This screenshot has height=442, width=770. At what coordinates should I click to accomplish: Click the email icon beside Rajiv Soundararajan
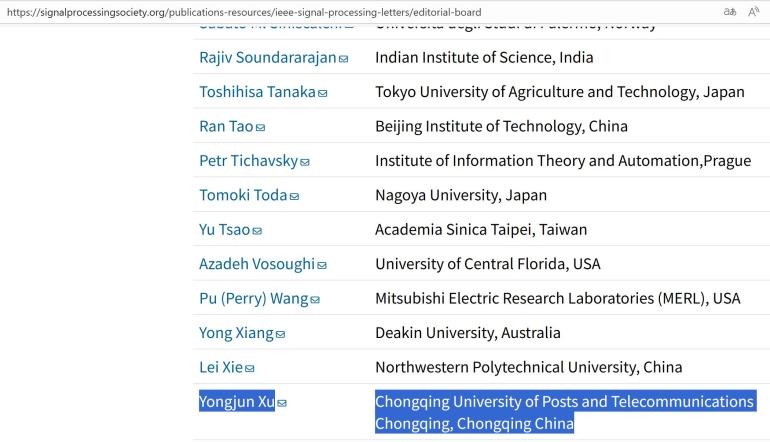pyautogui.click(x=344, y=58)
